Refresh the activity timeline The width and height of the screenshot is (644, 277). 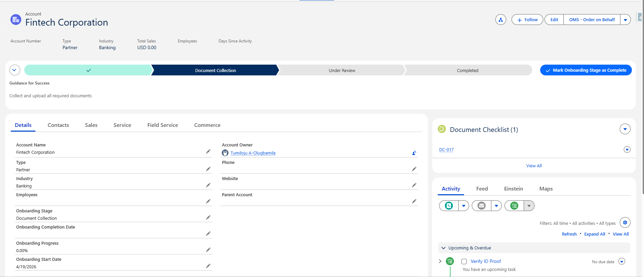point(569,234)
